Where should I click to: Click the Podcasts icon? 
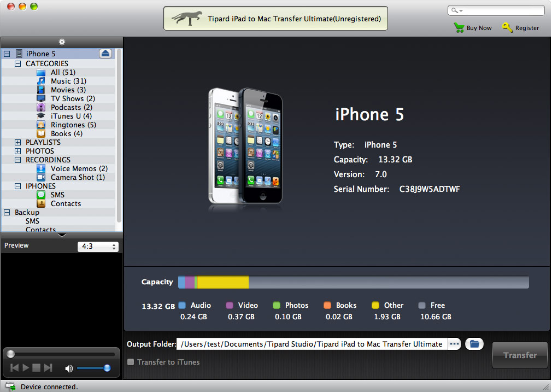coord(41,107)
